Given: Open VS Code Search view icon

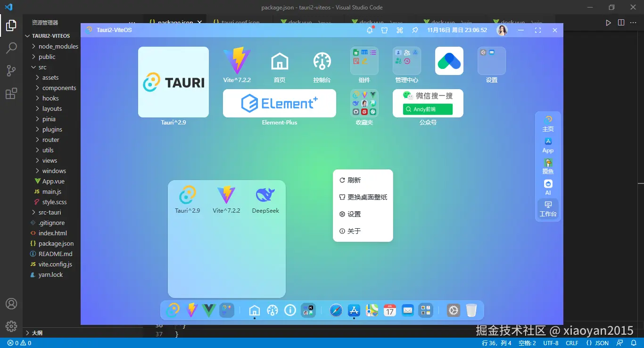Looking at the screenshot, I should [x=11, y=48].
